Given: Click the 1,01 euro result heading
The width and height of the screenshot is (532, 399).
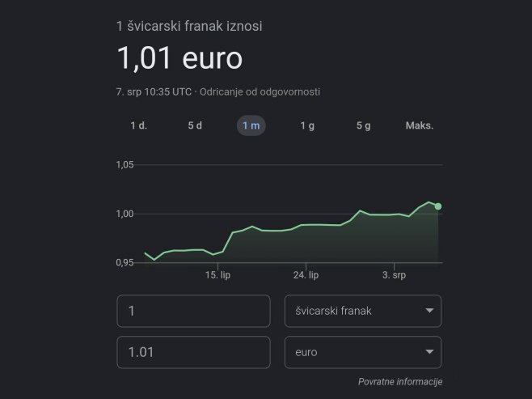Looking at the screenshot, I should pos(179,58).
